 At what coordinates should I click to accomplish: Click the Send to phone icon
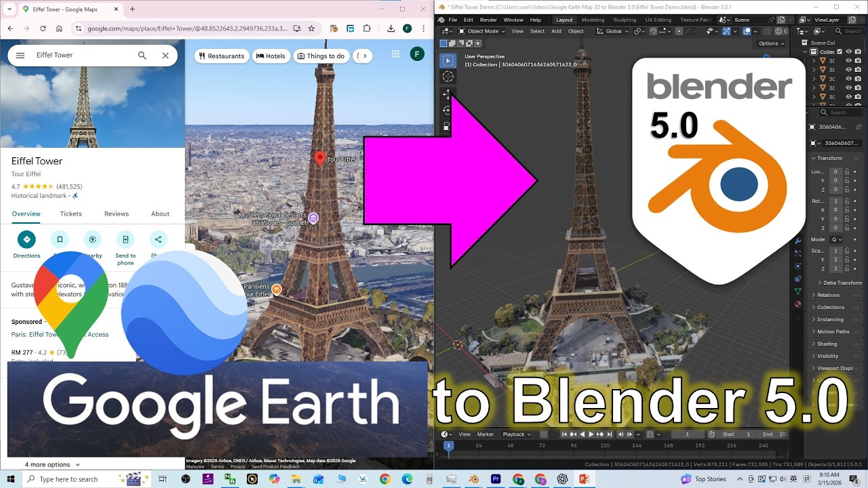pos(125,239)
